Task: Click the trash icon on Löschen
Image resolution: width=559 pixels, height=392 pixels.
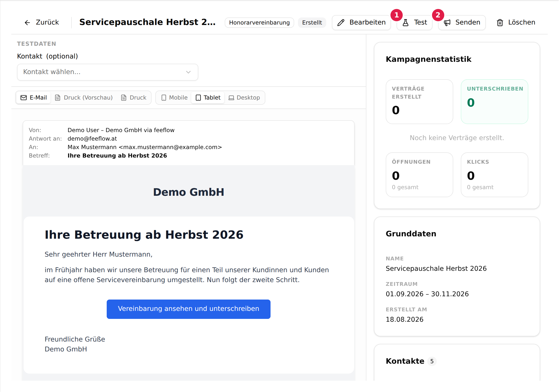Action: (500, 23)
